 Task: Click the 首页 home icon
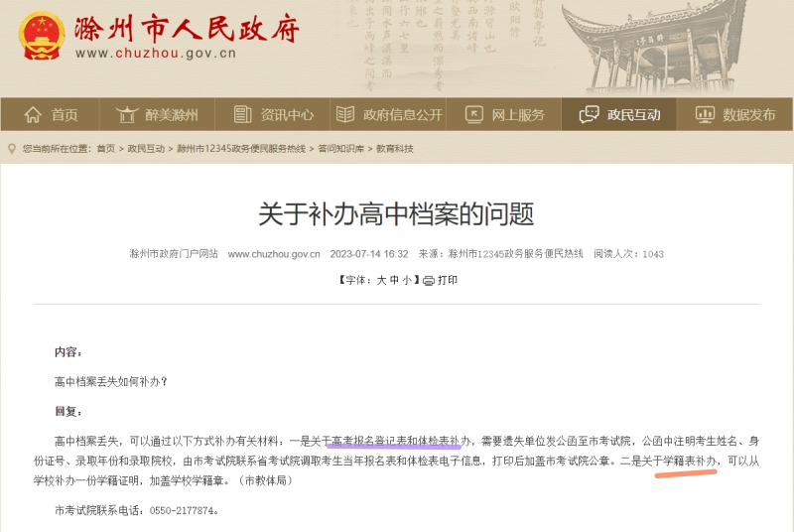pos(33,115)
